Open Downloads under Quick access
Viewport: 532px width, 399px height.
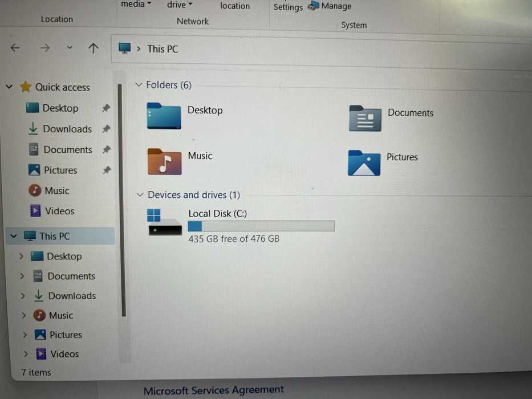(x=67, y=129)
